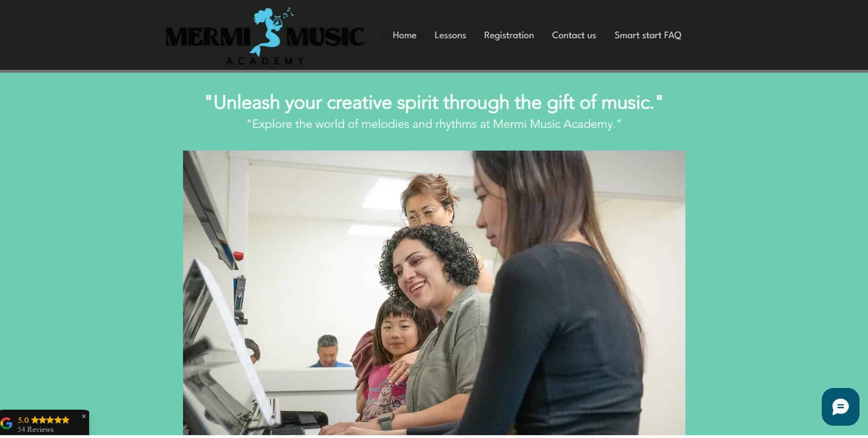Open the Smart start FAQ page
This screenshot has height=438, width=868.
(x=648, y=35)
